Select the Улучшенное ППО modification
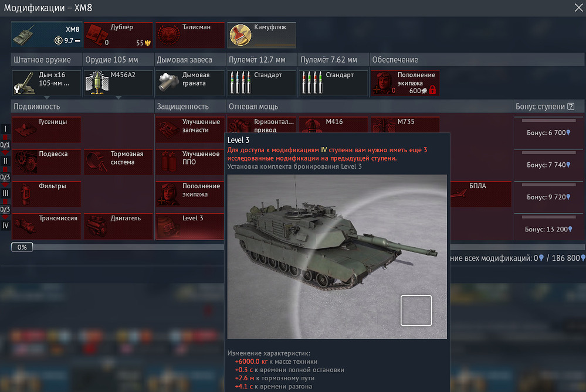Image resolution: width=586 pixels, height=392 pixels. coord(190,162)
